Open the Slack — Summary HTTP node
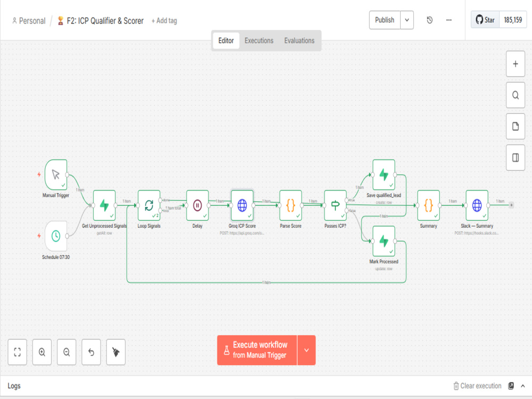This screenshot has height=399, width=532. 477,205
